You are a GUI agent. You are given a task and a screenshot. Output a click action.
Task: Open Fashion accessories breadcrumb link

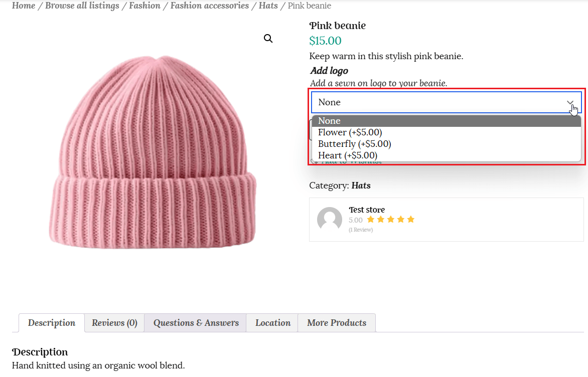pyautogui.click(x=209, y=6)
